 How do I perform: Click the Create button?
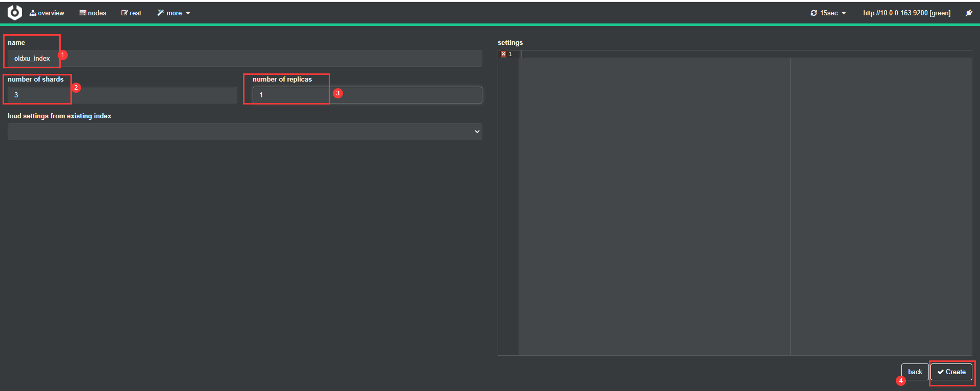pos(951,372)
